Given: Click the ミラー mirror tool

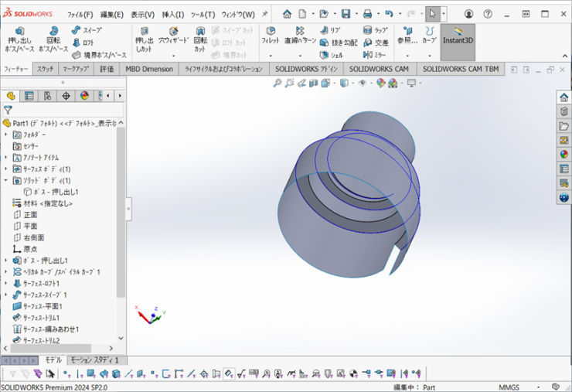Looking at the screenshot, I should tap(376, 55).
